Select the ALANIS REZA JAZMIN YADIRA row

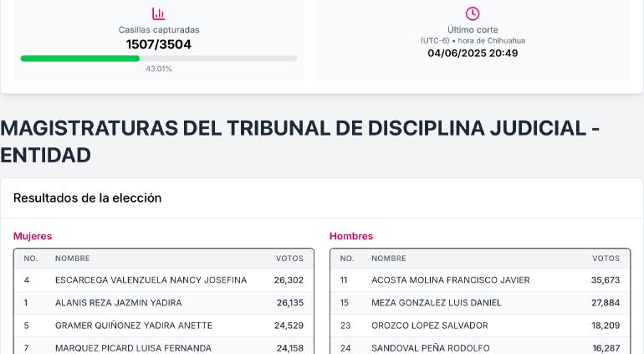118,303
